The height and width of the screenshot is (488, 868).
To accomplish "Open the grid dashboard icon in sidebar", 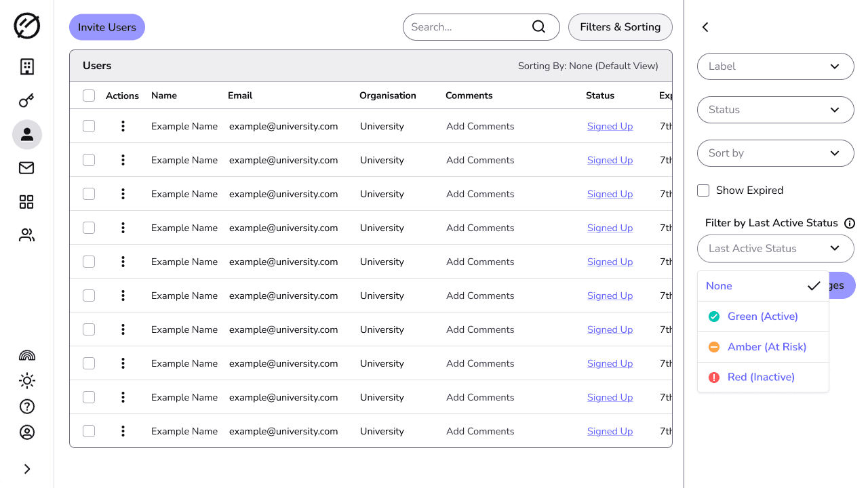I will click(27, 202).
